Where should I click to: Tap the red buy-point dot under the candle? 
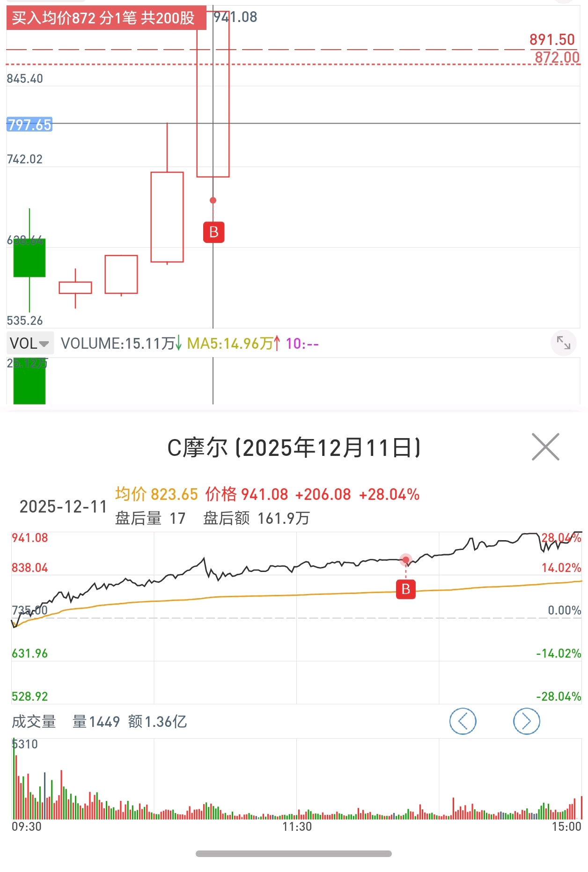213,200
